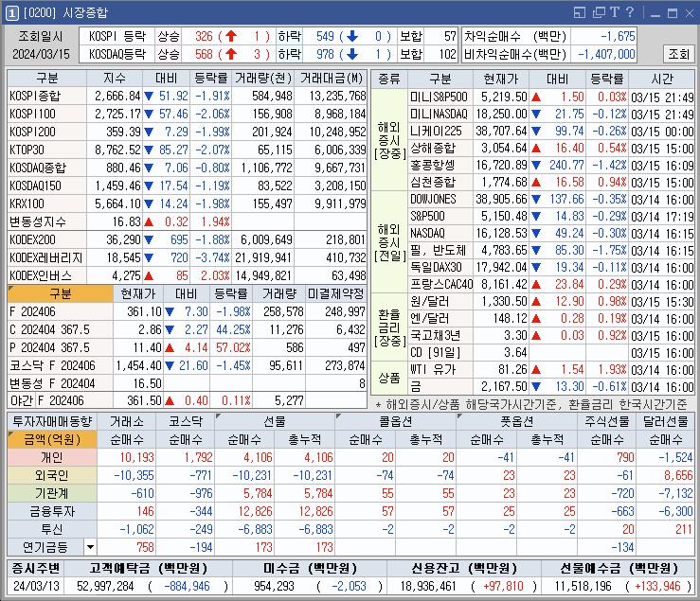The width and height of the screenshot is (700, 601).
Task: Click the 선물 column header in investor table
Action: point(275,421)
